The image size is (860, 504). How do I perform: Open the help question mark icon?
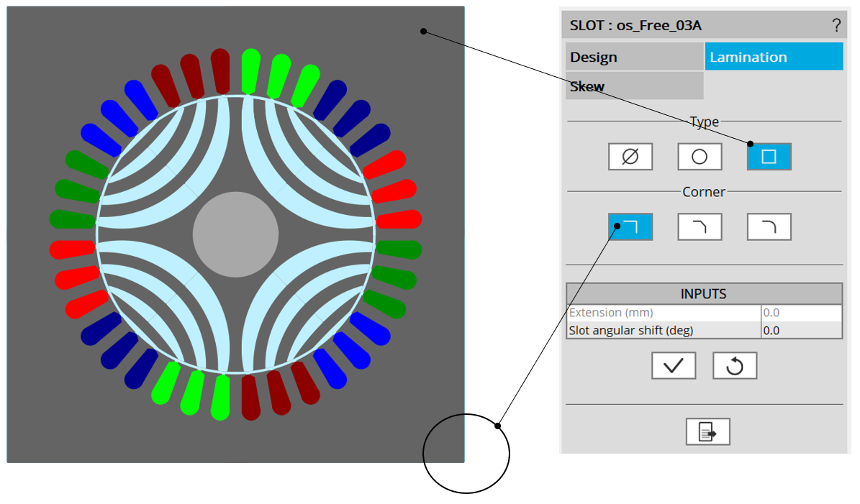(836, 26)
